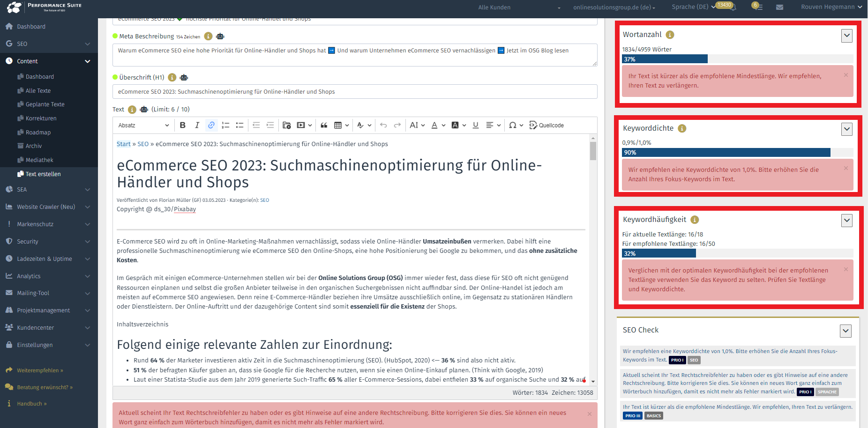This screenshot has height=428, width=868.
Task: Toggle bold formatting in the editor toolbar
Action: click(183, 125)
